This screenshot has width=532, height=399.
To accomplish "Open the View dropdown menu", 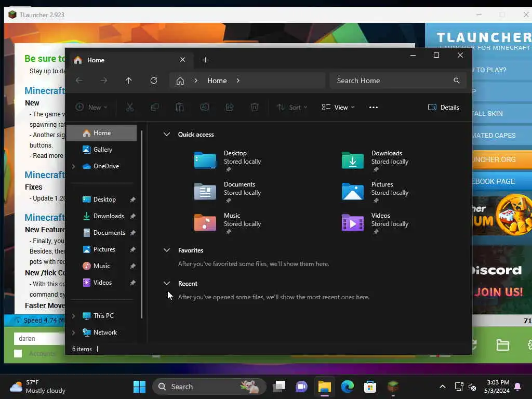I will (338, 107).
